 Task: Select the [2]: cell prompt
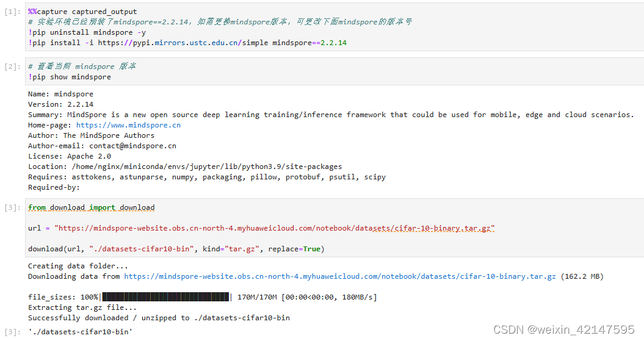[12, 66]
